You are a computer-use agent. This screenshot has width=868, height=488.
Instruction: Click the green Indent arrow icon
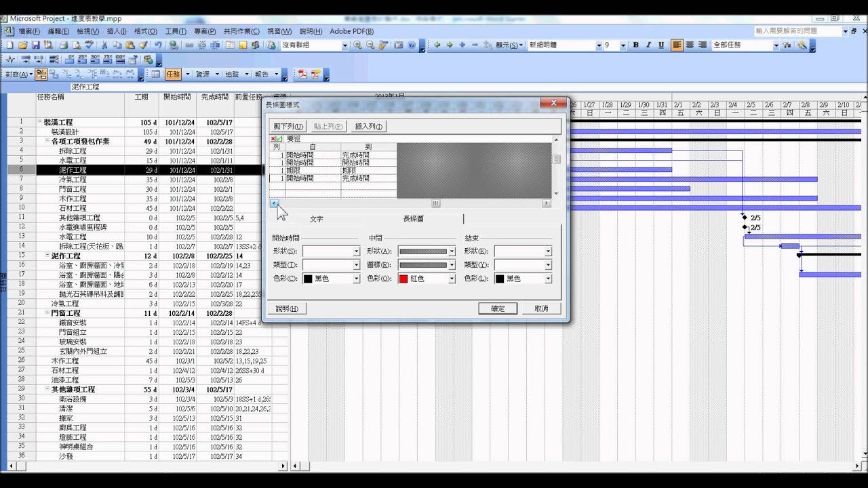pos(450,45)
